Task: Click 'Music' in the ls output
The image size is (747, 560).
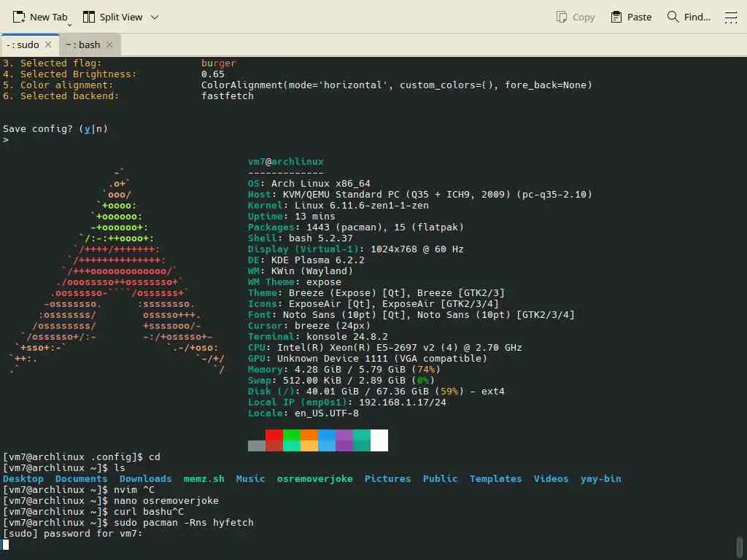Action: pos(251,479)
